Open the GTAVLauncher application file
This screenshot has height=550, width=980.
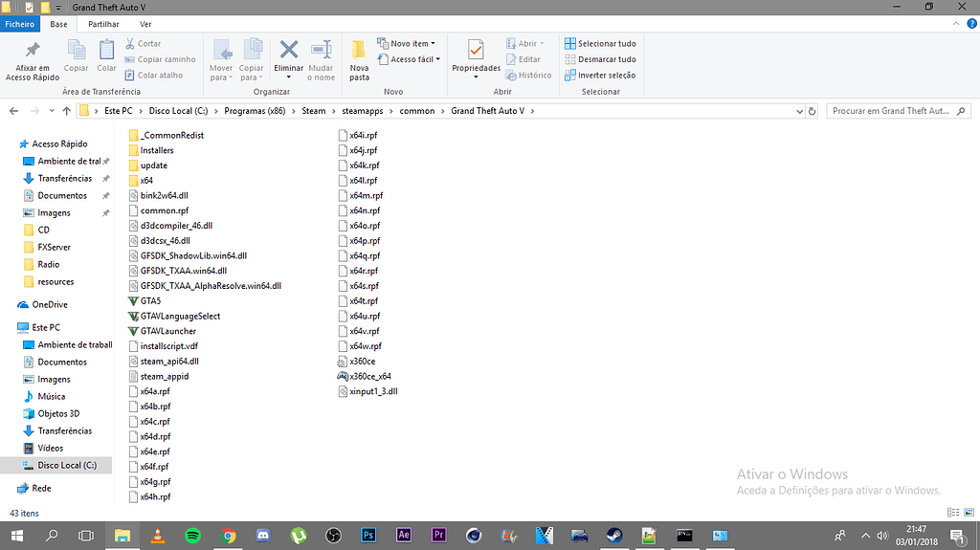(167, 331)
